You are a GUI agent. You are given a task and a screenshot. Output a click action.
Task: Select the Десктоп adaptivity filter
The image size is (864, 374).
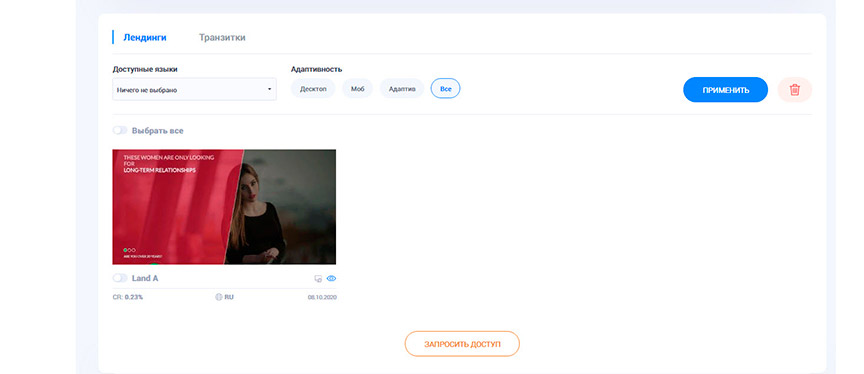pos(313,89)
